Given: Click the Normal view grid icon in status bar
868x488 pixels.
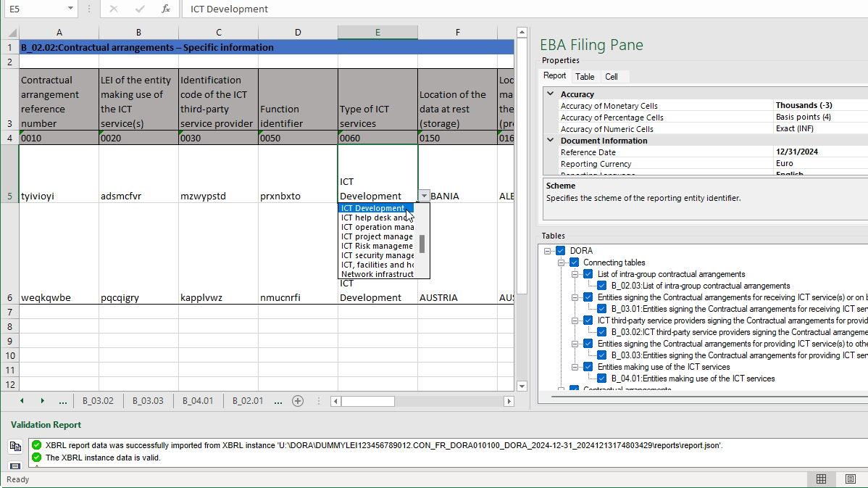Looking at the screenshot, I should tap(822, 479).
